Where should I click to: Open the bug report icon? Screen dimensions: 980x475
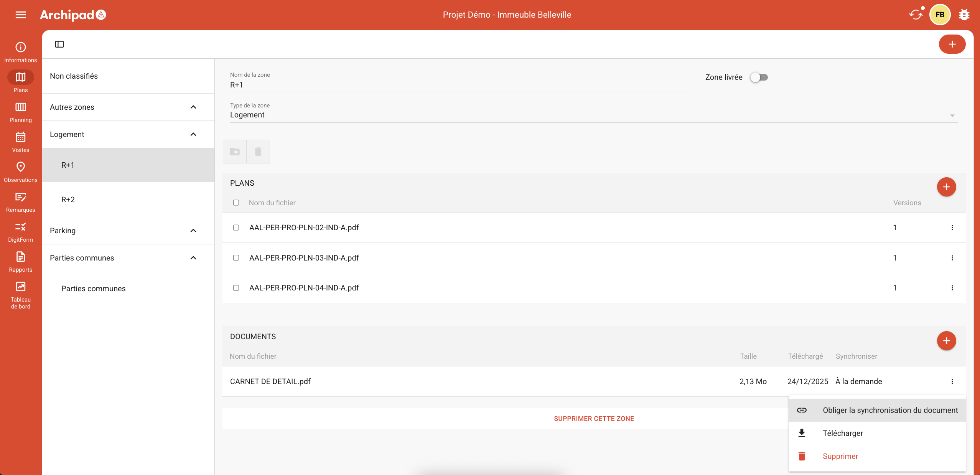click(x=964, y=15)
